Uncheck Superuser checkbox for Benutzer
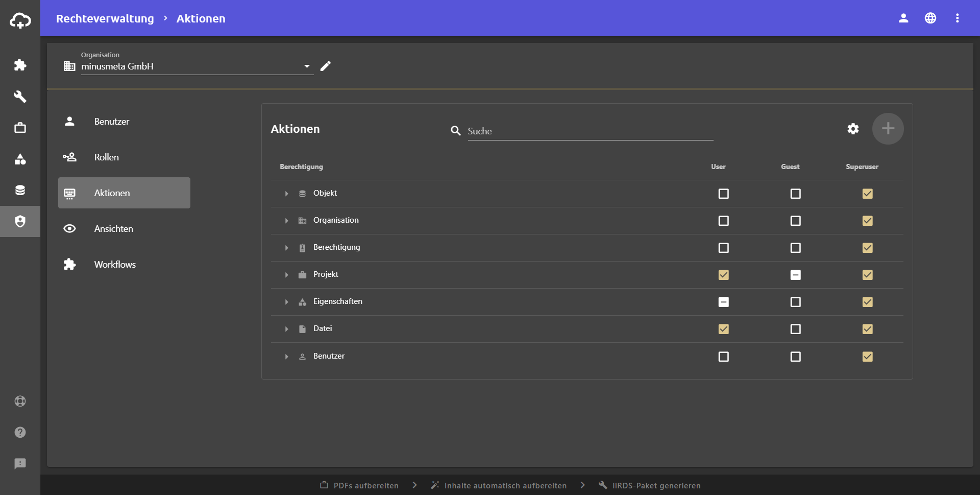Screen dimensions: 980x495 [868, 357]
